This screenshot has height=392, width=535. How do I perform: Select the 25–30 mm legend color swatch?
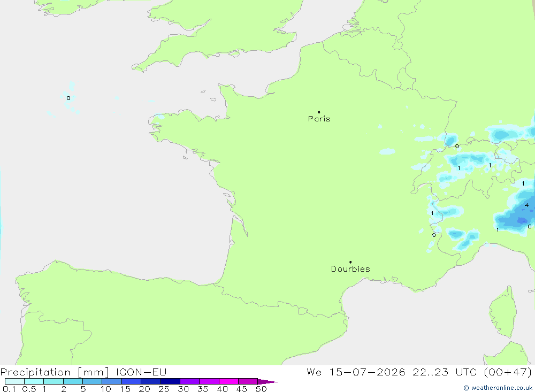click(170, 381)
